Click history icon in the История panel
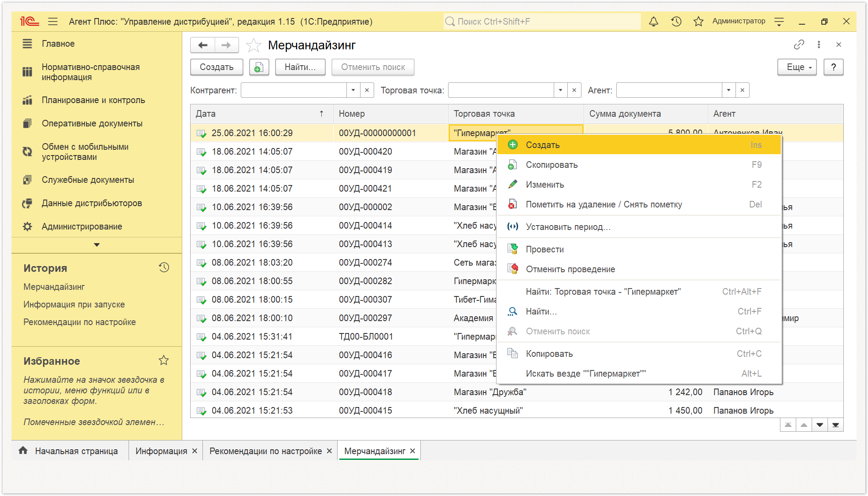868x496 pixels. click(x=164, y=267)
